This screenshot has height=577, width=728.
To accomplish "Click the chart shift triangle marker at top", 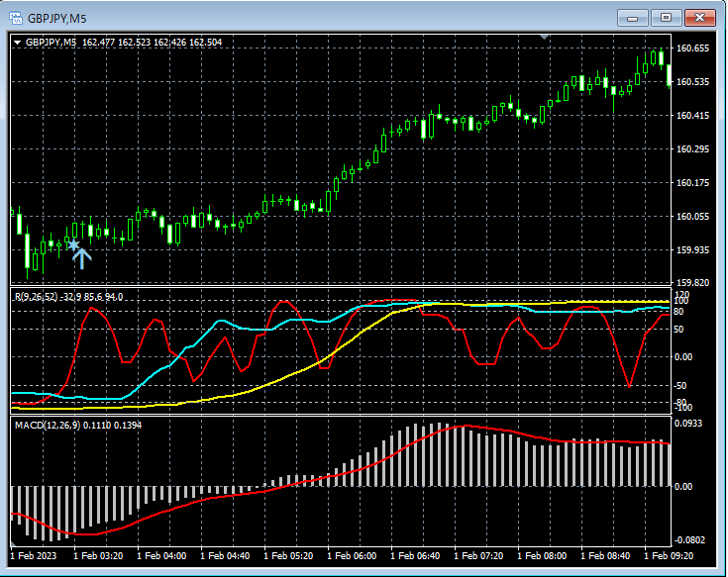I will [545, 37].
